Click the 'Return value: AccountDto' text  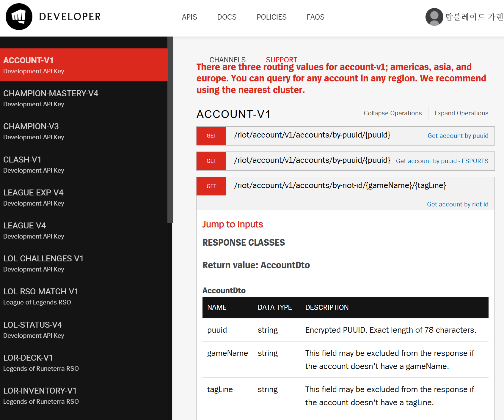(x=256, y=265)
